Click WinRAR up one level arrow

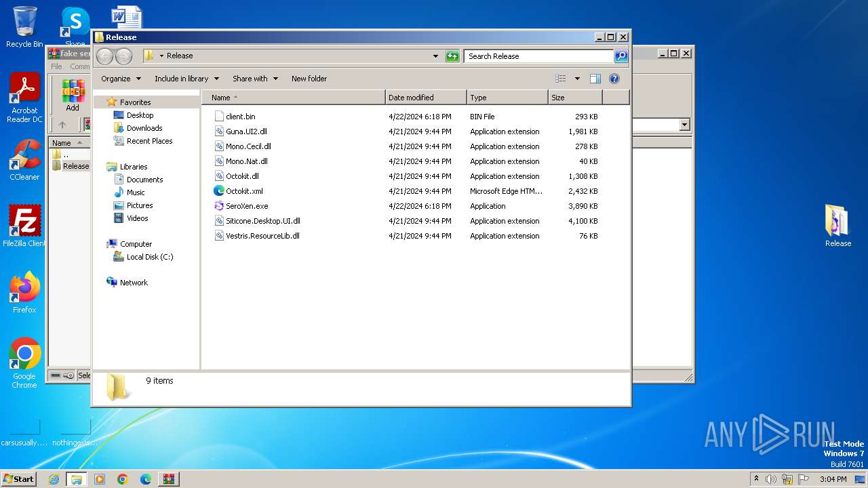coord(62,125)
